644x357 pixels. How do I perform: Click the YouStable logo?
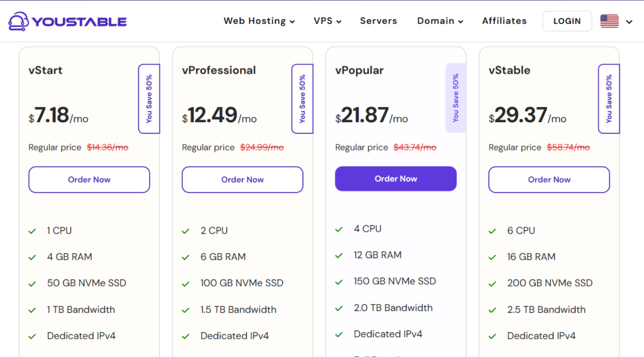(68, 21)
